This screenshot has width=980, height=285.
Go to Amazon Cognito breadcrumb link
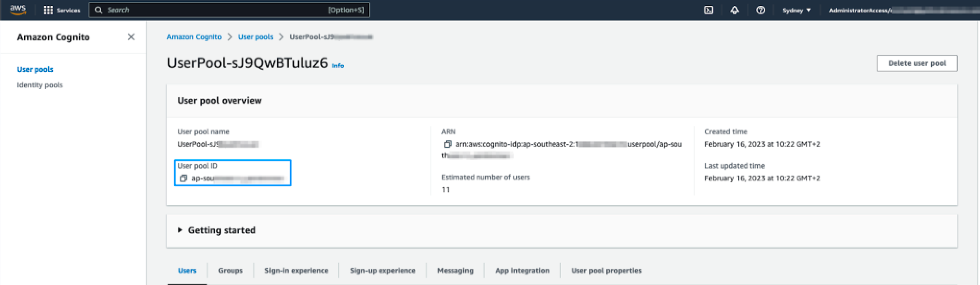click(x=194, y=37)
